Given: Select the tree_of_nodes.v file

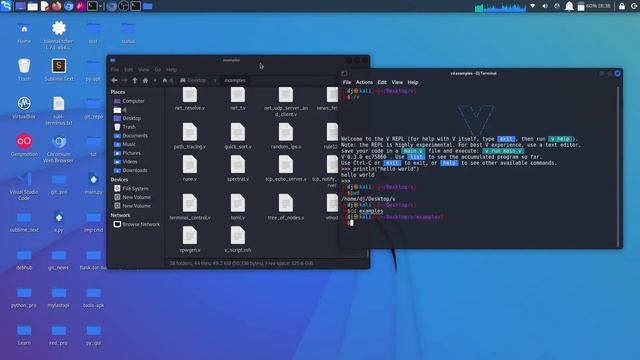Looking at the screenshot, I should click(286, 207).
